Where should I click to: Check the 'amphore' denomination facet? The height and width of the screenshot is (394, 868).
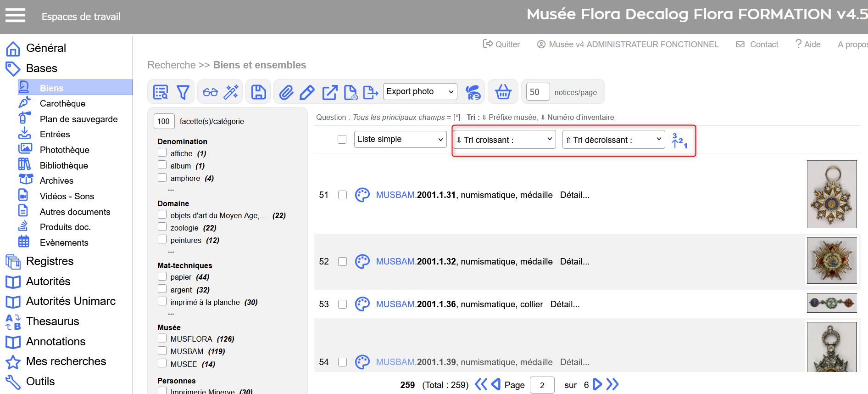coord(162,178)
